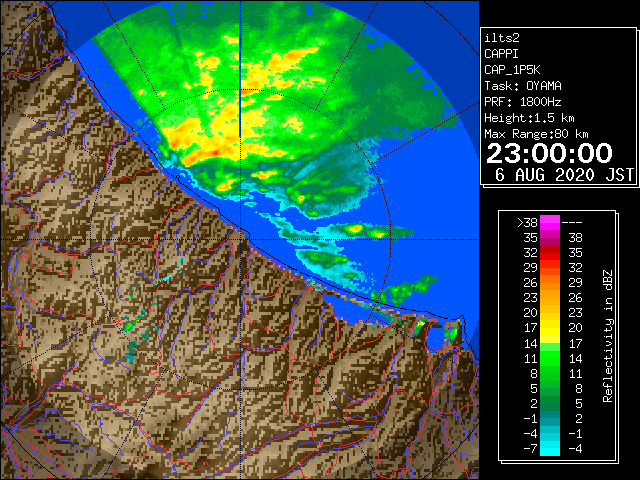Pick the cyan -7 dBZ swatch at scale bottom

point(550,448)
